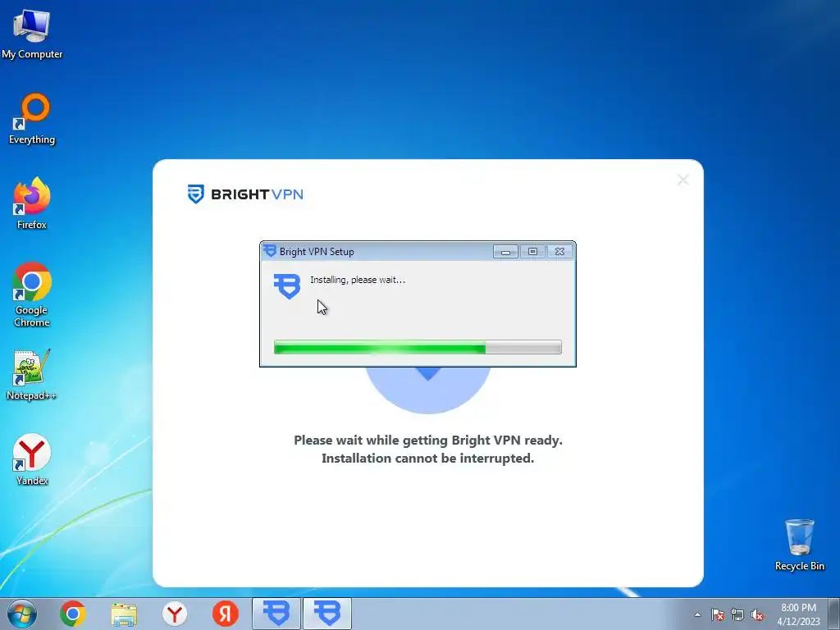Close the Bright VPN Setup dialog
The image size is (840, 630).
click(559, 252)
